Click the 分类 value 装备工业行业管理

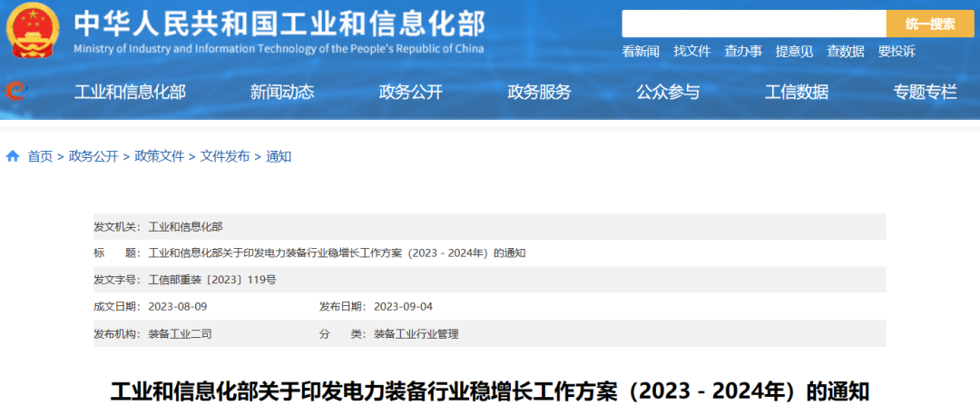[x=416, y=334]
